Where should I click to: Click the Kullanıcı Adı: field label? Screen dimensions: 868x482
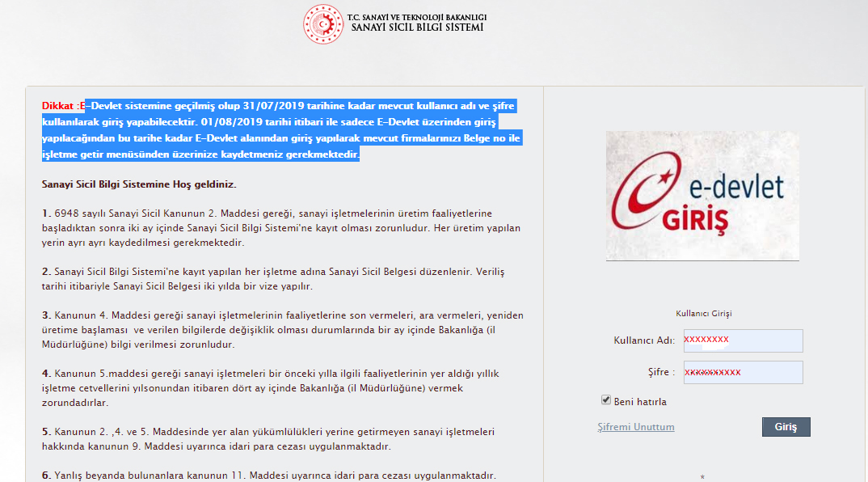point(644,340)
